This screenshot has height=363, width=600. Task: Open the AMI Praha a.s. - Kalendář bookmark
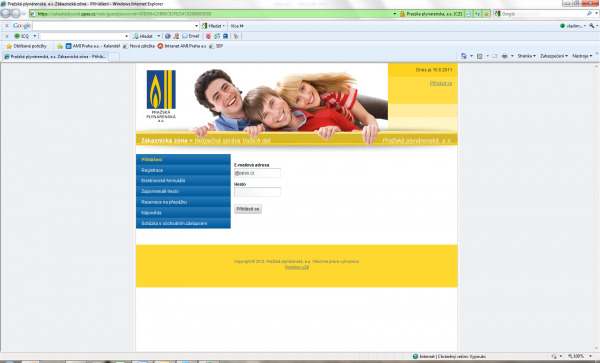[93, 46]
